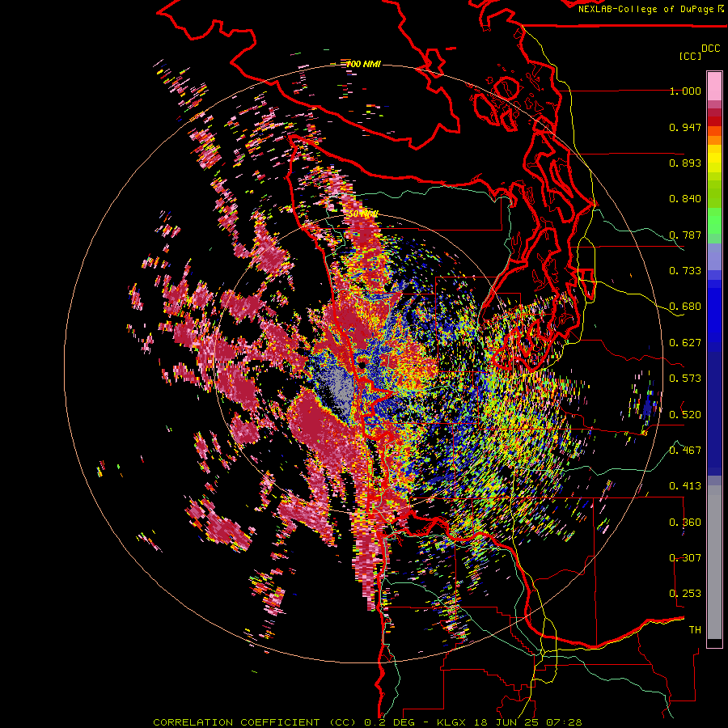
Task: Select the 0.733 scale value
Action: point(685,271)
